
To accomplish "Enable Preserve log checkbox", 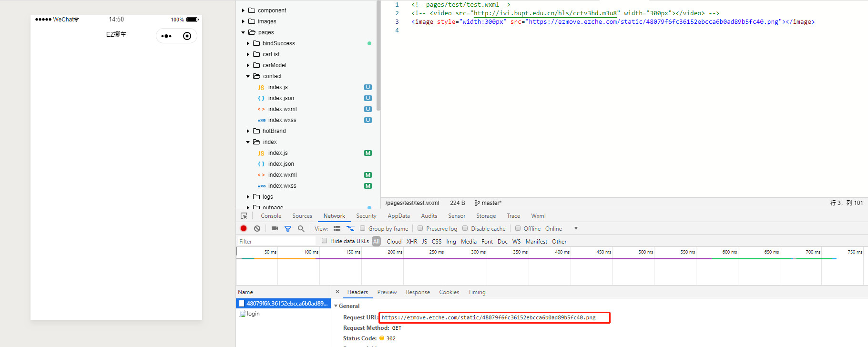I will coord(420,228).
